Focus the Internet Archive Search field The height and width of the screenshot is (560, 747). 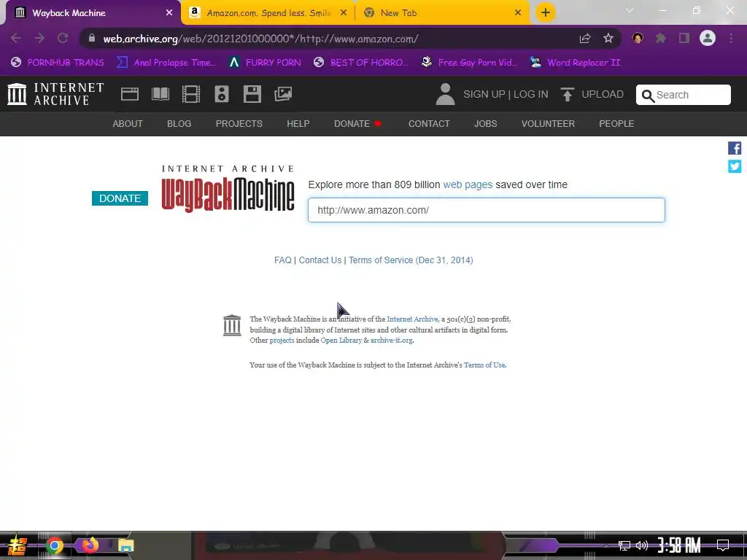click(683, 95)
